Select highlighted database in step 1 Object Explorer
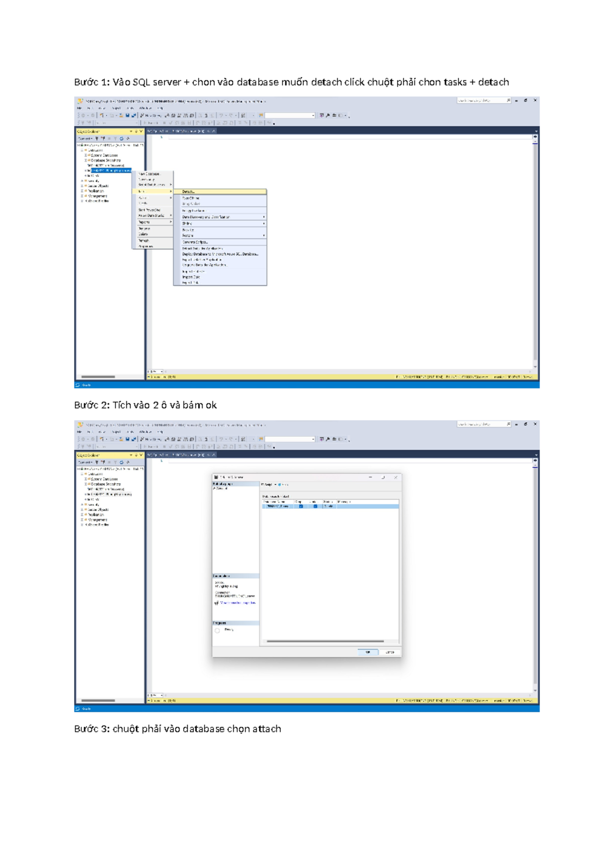The image size is (614, 868). coord(111,170)
